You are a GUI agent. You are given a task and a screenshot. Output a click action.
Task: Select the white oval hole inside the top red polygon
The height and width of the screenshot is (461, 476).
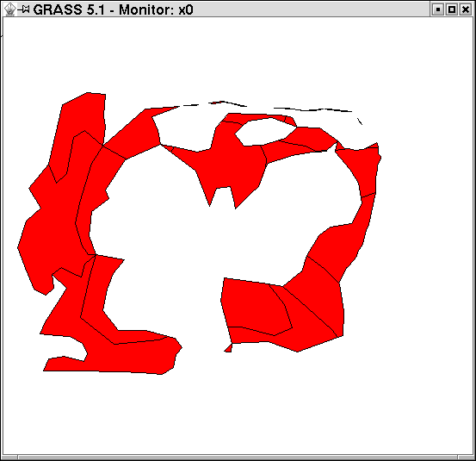click(265, 132)
